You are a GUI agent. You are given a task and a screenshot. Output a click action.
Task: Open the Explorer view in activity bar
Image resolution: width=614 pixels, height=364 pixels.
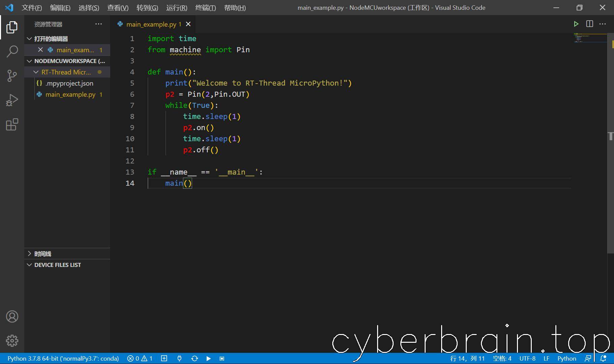(x=12, y=27)
